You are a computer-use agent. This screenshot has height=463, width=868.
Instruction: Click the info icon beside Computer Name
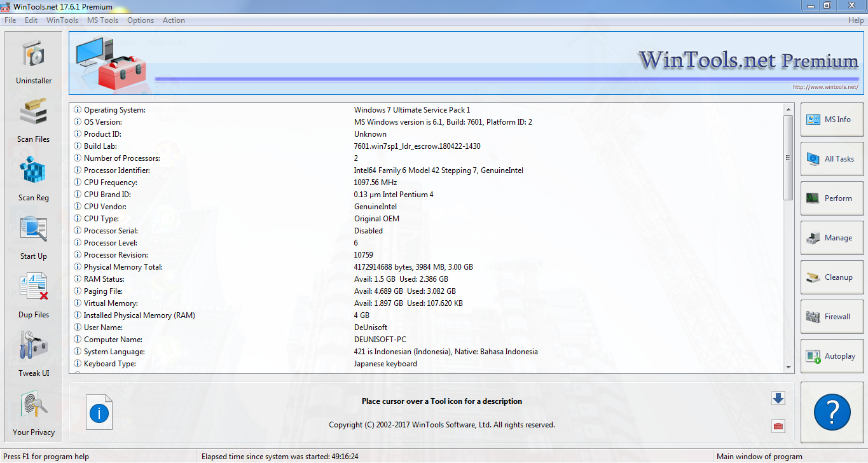[x=78, y=340]
